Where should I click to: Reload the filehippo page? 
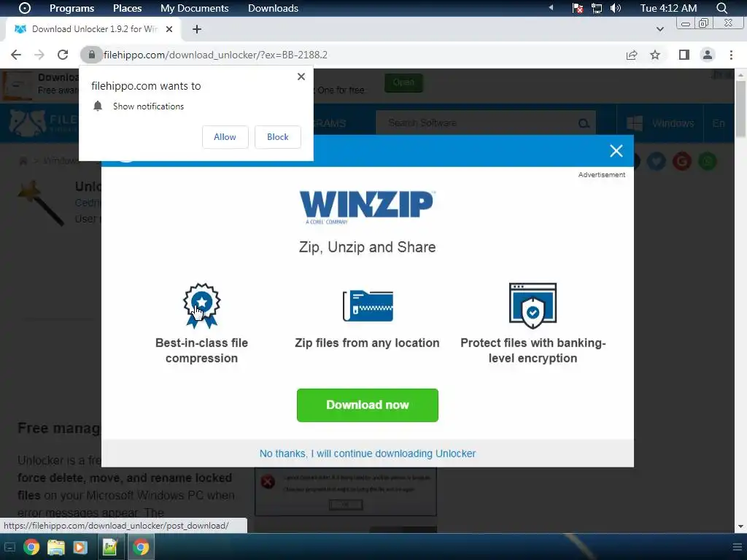[x=63, y=55]
